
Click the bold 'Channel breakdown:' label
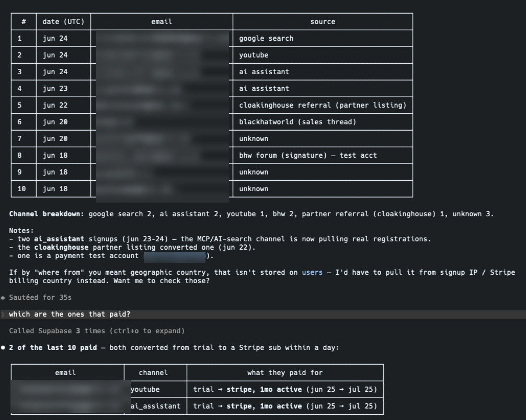pyautogui.click(x=47, y=214)
